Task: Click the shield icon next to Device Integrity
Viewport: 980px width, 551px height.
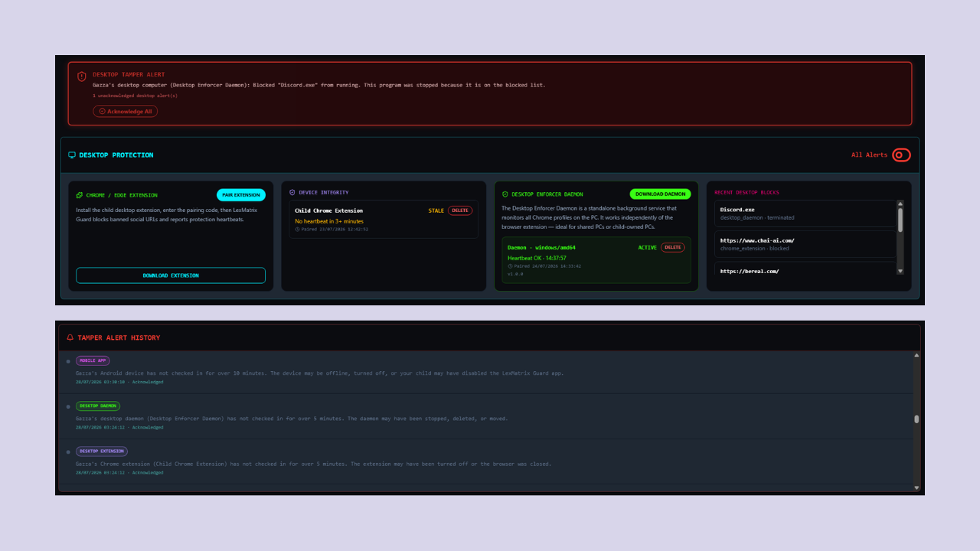Action: (x=292, y=193)
